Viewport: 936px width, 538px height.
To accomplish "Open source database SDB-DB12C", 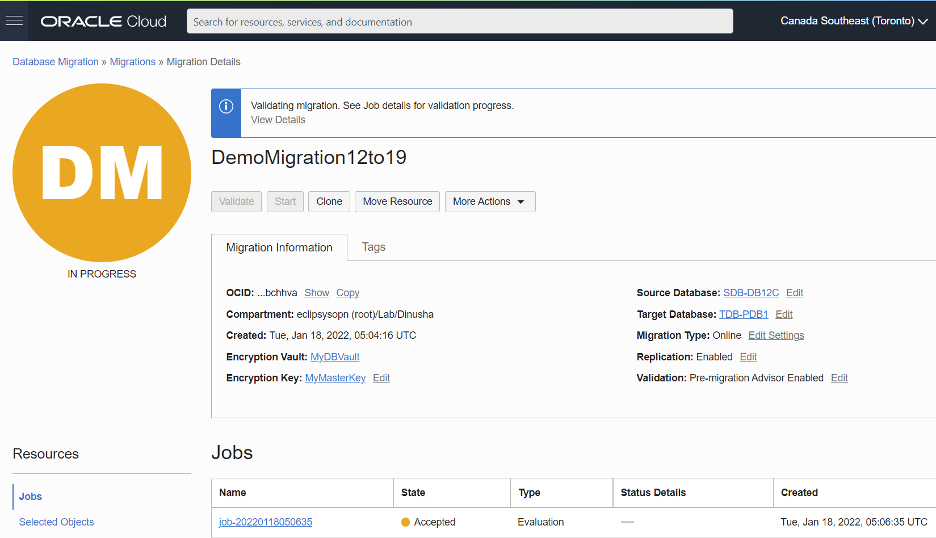I will click(751, 293).
